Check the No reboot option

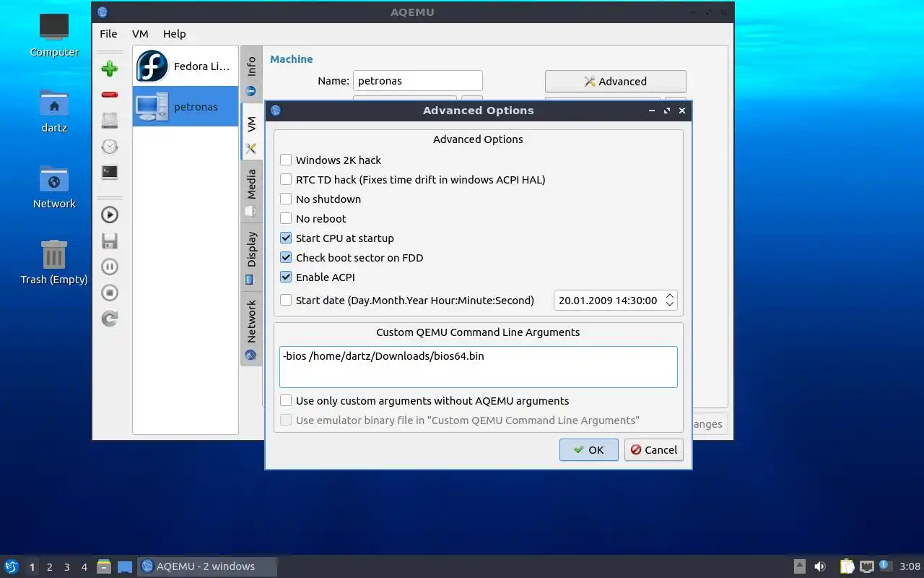pyautogui.click(x=286, y=219)
